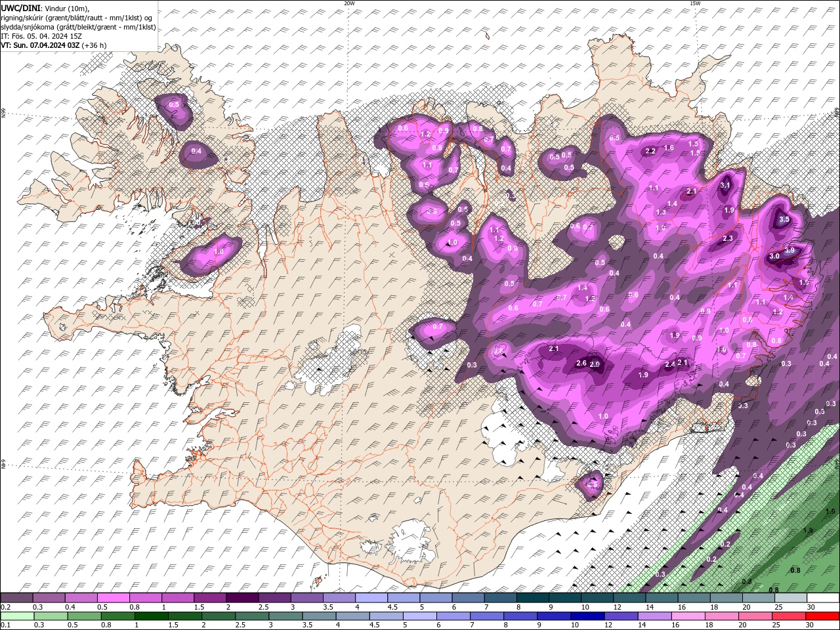The image size is (840, 630).
Task: Click the UWC/DINI title label
Action: (21, 7)
